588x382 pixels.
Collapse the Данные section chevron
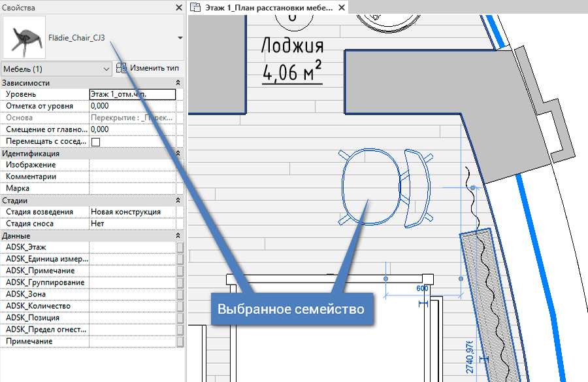pos(178,235)
